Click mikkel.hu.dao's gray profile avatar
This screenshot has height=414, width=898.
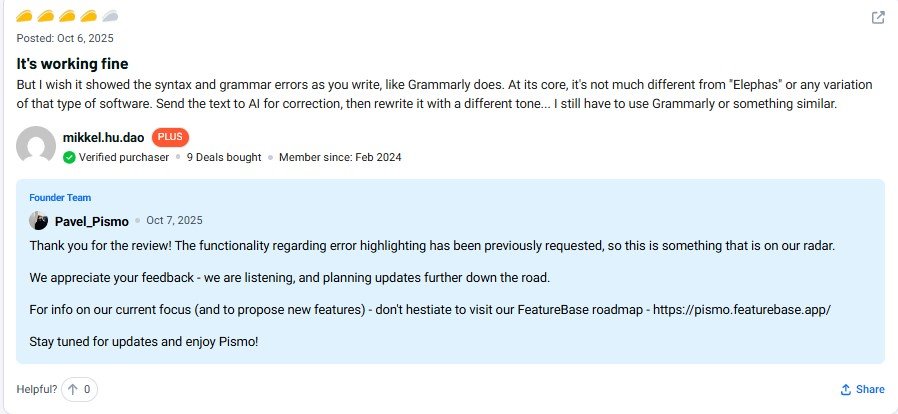click(x=36, y=146)
